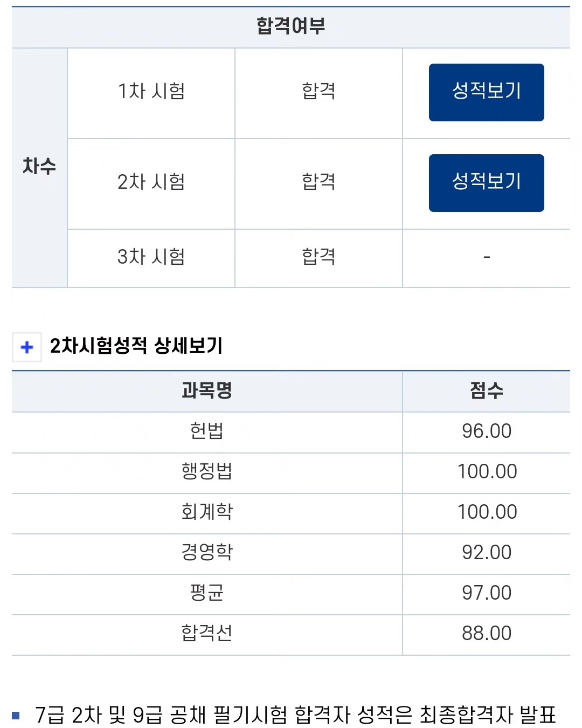Image resolution: width=582 pixels, height=728 pixels.
Task: Click the 97.00 average score value
Action: click(486, 593)
